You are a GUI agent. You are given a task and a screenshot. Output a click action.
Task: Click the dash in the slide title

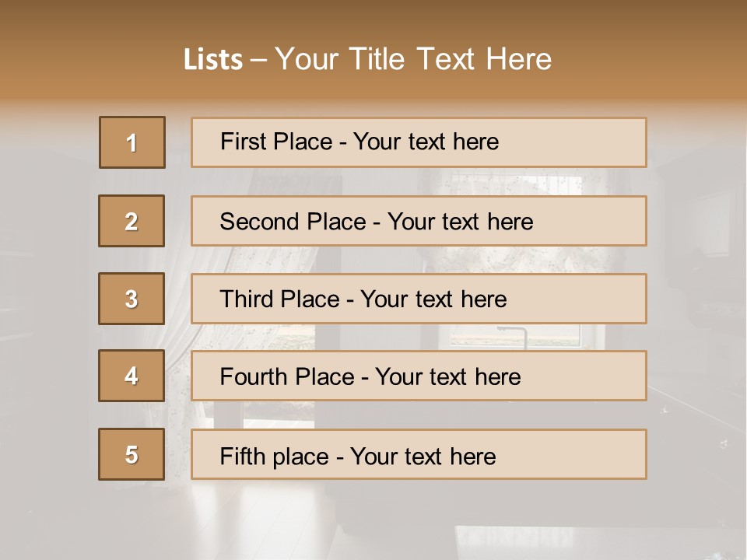click(x=258, y=60)
